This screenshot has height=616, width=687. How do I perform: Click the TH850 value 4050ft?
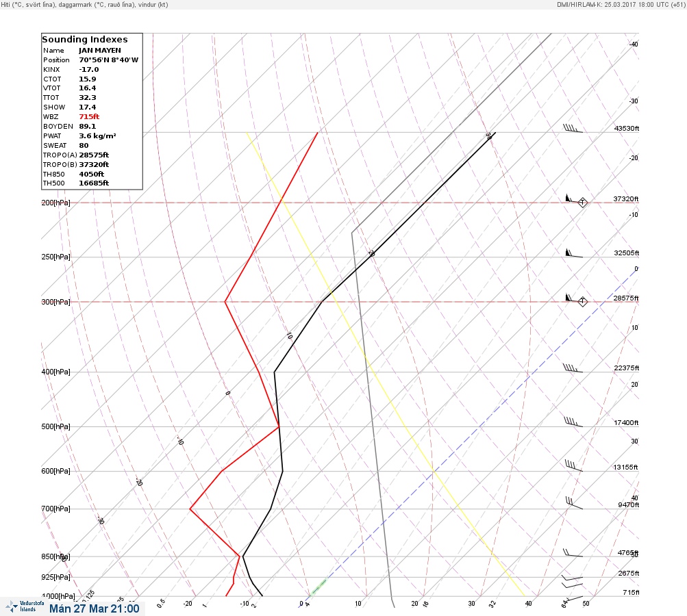pyautogui.click(x=92, y=175)
